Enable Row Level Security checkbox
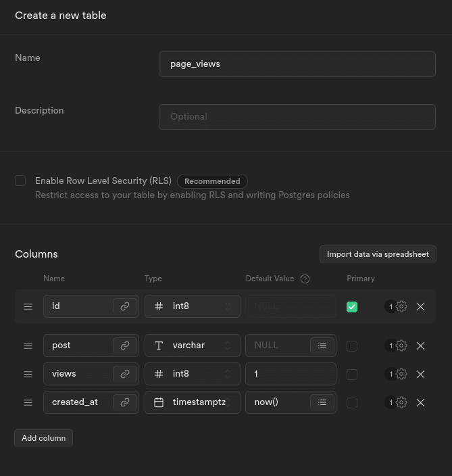 click(20, 181)
